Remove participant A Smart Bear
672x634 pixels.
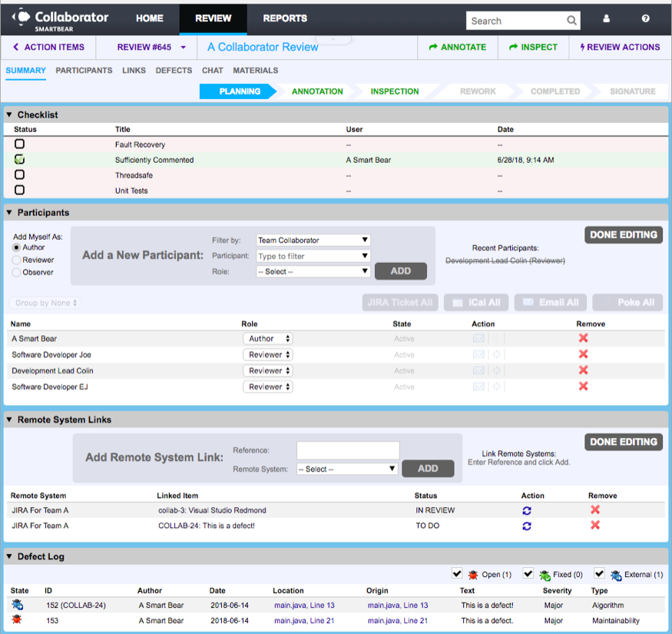583,338
